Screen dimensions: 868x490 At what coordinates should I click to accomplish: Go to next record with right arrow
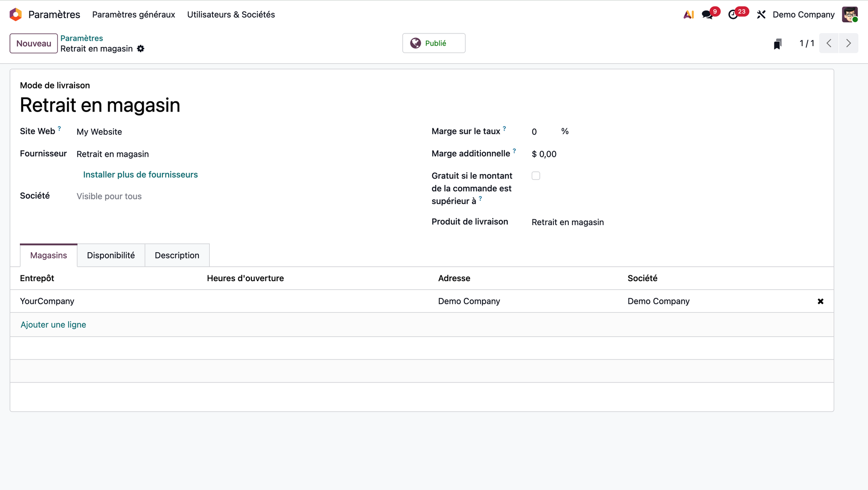849,43
